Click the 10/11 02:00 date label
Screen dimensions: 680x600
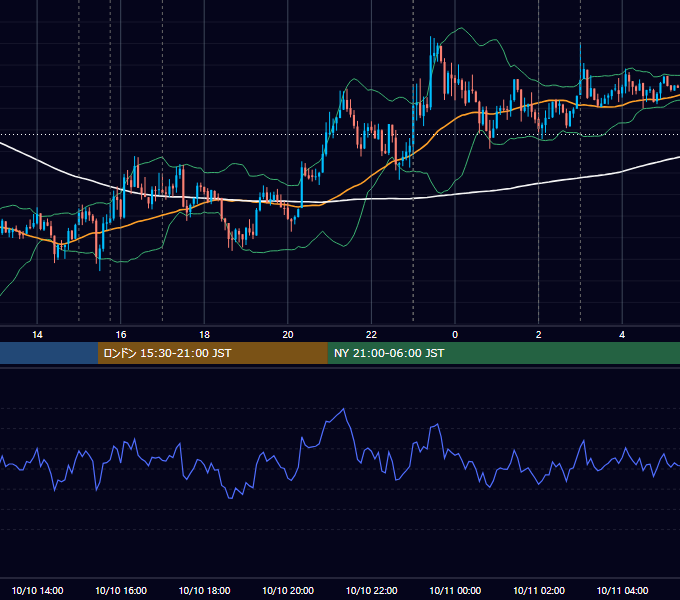point(539,590)
